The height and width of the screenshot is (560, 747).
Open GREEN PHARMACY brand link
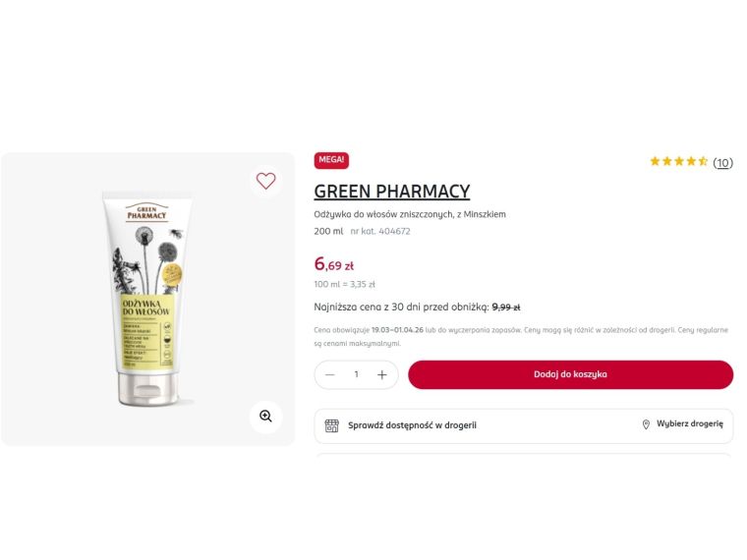point(392,192)
